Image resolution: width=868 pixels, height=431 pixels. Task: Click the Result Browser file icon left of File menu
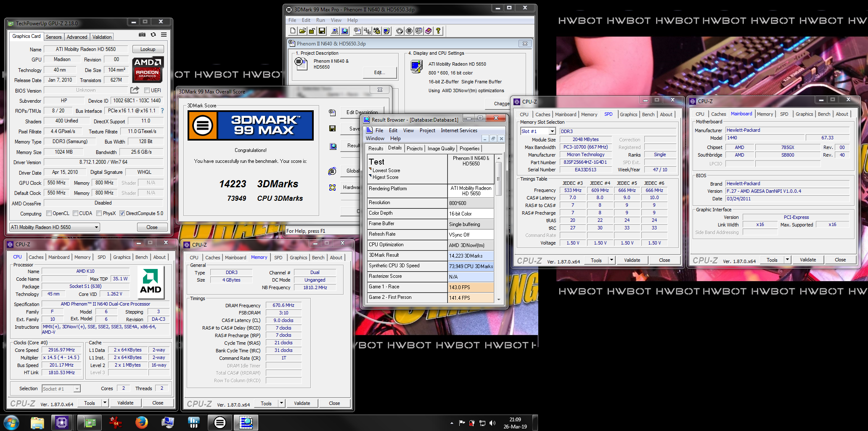tap(369, 130)
